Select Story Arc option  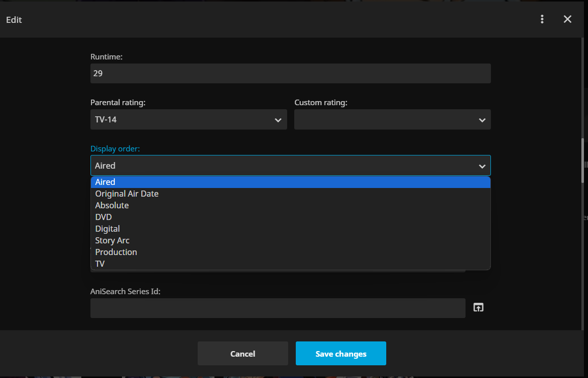(x=112, y=240)
